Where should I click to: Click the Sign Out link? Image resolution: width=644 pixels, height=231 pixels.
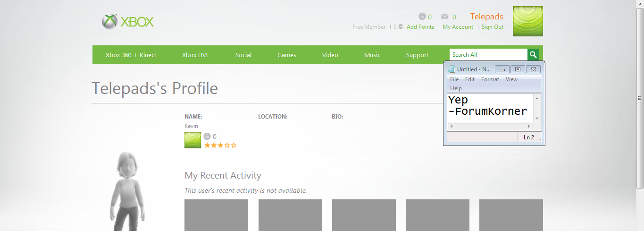pos(493,27)
